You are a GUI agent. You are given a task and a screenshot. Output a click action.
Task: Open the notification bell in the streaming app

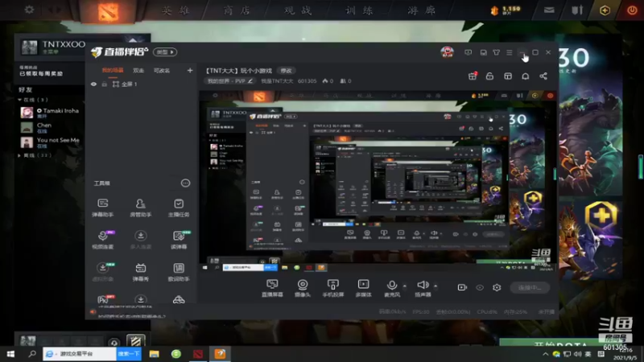pyautogui.click(x=526, y=76)
